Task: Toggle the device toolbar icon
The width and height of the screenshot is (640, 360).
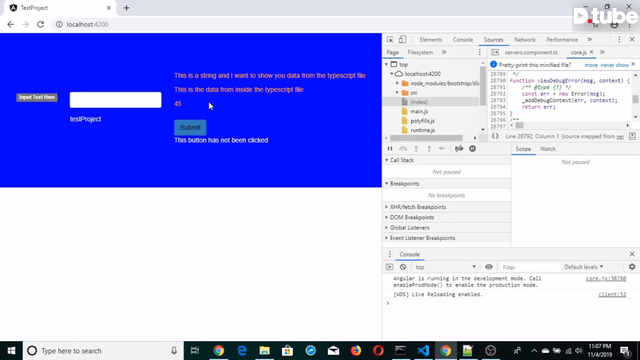Action: 402,40
